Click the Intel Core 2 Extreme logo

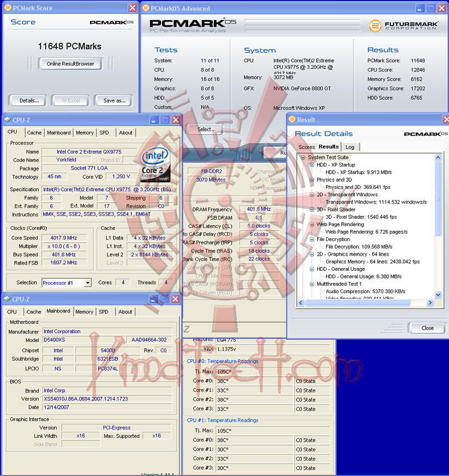click(155, 164)
